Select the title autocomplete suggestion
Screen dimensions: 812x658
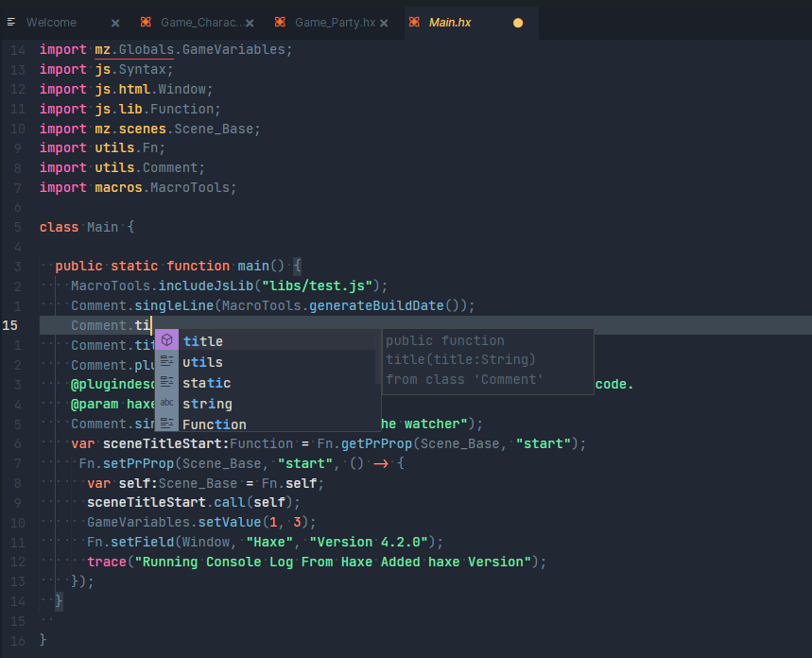pyautogui.click(x=203, y=340)
